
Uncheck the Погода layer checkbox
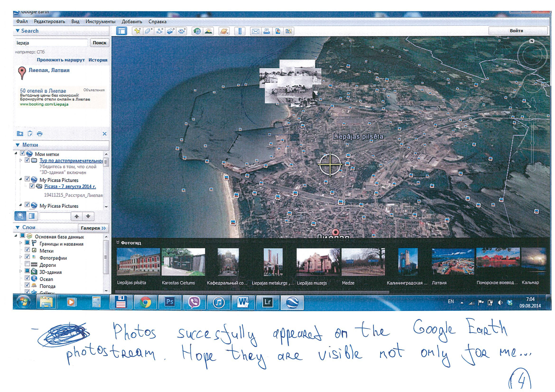pyautogui.click(x=27, y=285)
